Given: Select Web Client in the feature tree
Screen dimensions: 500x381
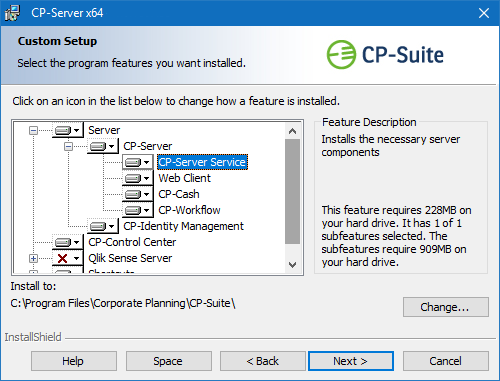Looking at the screenshot, I should (184, 178).
